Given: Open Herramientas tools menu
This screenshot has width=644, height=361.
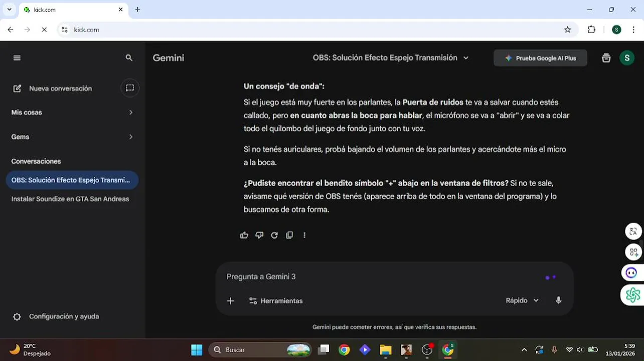Looking at the screenshot, I should (276, 301).
